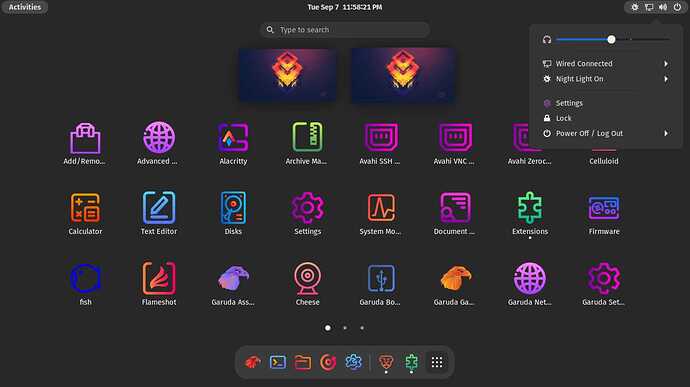Open the clock and calendar menu
Image resolution: width=690 pixels, height=387 pixels.
[x=345, y=7]
